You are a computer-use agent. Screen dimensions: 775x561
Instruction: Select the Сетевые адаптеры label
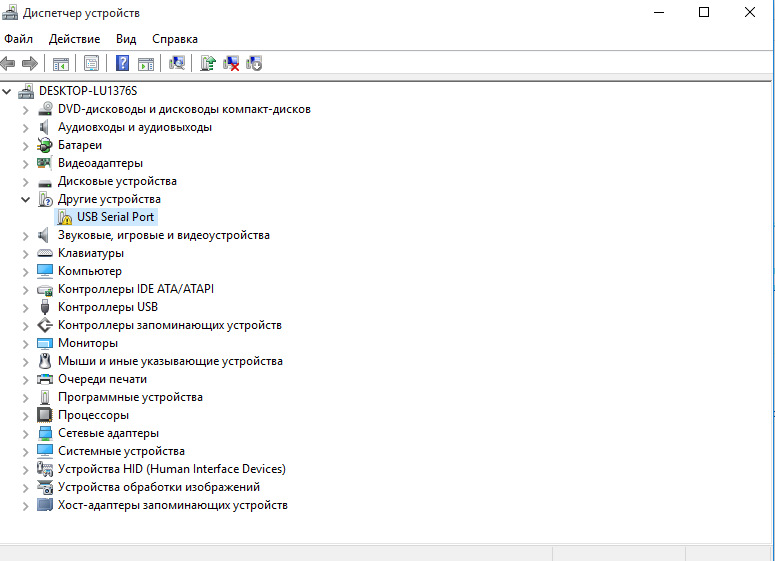tap(108, 433)
